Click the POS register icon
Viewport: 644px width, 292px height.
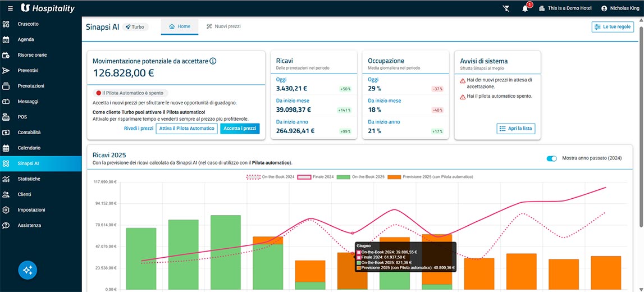(x=6, y=117)
